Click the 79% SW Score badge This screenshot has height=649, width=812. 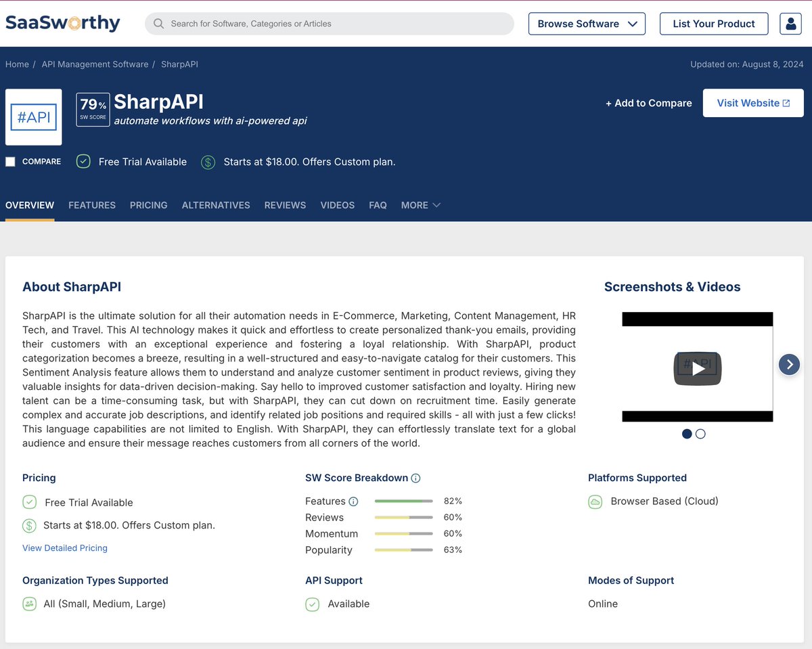(93, 110)
